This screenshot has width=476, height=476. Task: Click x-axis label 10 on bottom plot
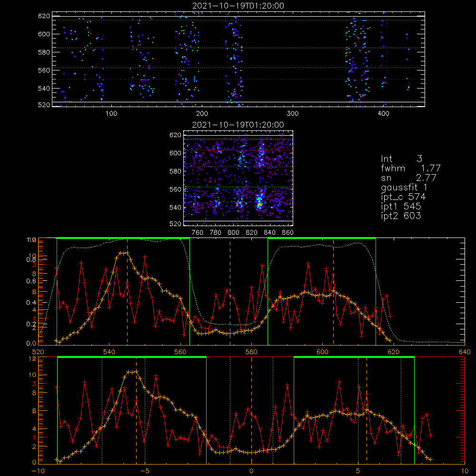coord(465,471)
